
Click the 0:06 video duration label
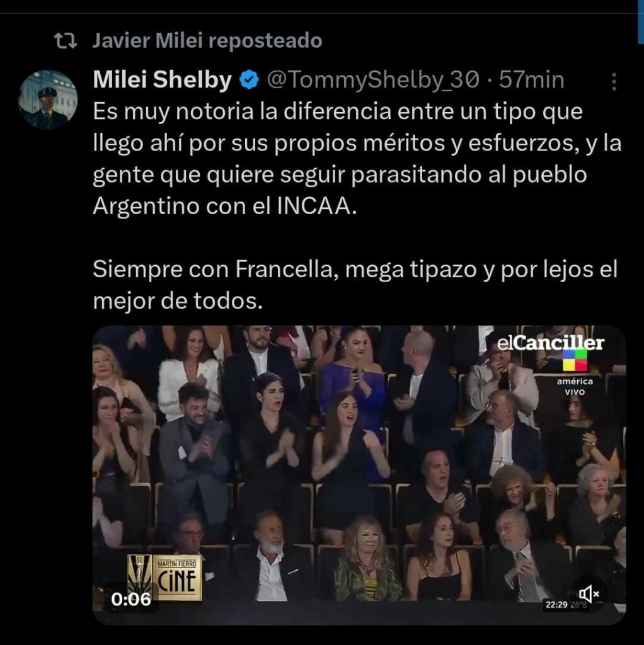click(x=131, y=600)
